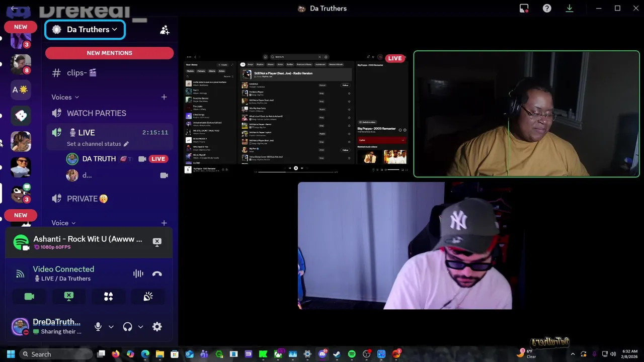Viewport: 644px width, 362px height.
Task: Click the LIVE badge beside DA TRUTH
Action: pos(158,159)
